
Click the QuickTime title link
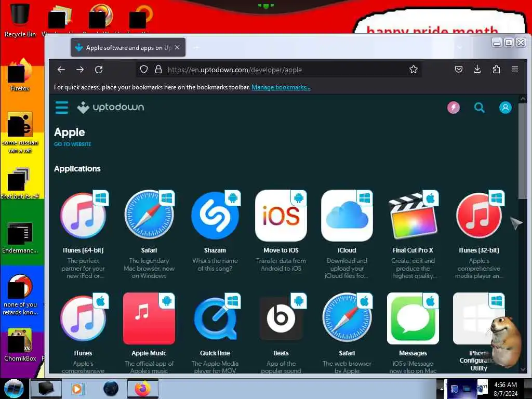[x=215, y=353]
